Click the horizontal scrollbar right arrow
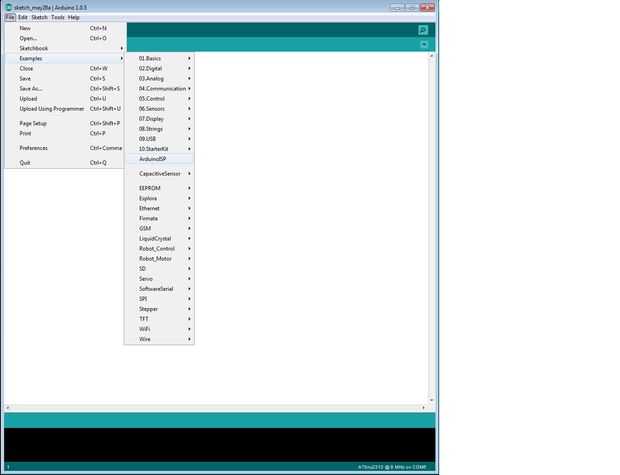Screen dimensions: 620x475 pos(423,407)
